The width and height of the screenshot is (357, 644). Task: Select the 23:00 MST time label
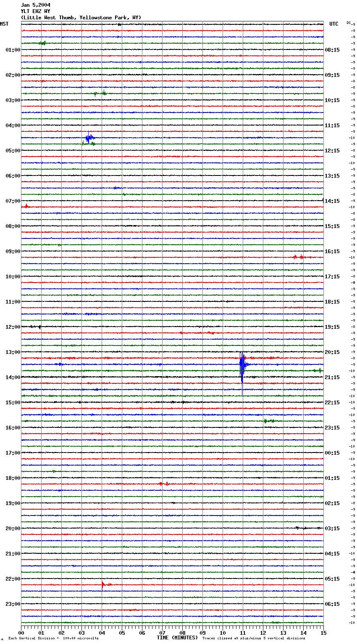click(x=13, y=604)
